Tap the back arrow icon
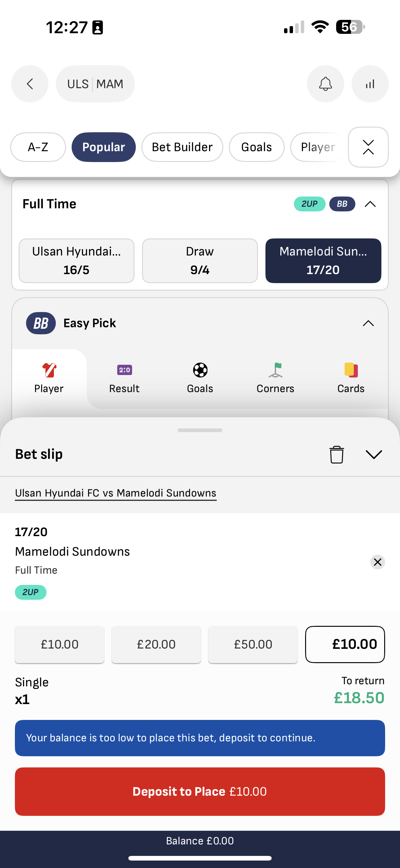Screen dimensions: 400x868 pos(30,84)
